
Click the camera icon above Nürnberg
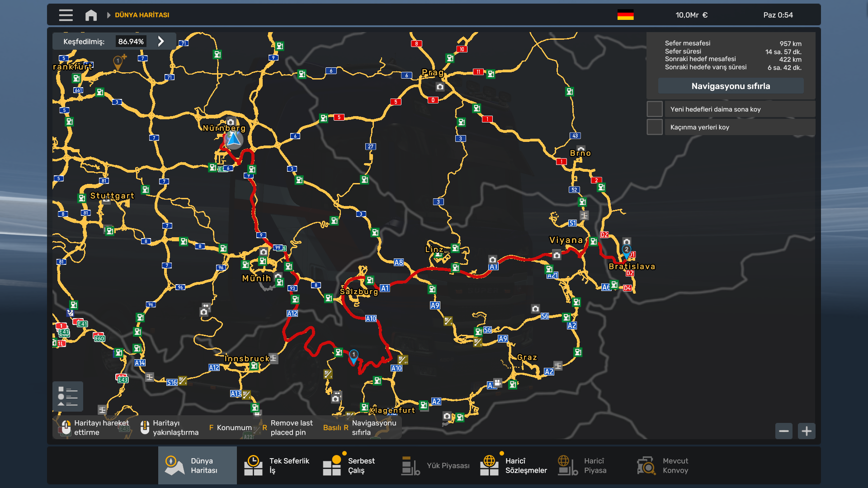point(231,122)
